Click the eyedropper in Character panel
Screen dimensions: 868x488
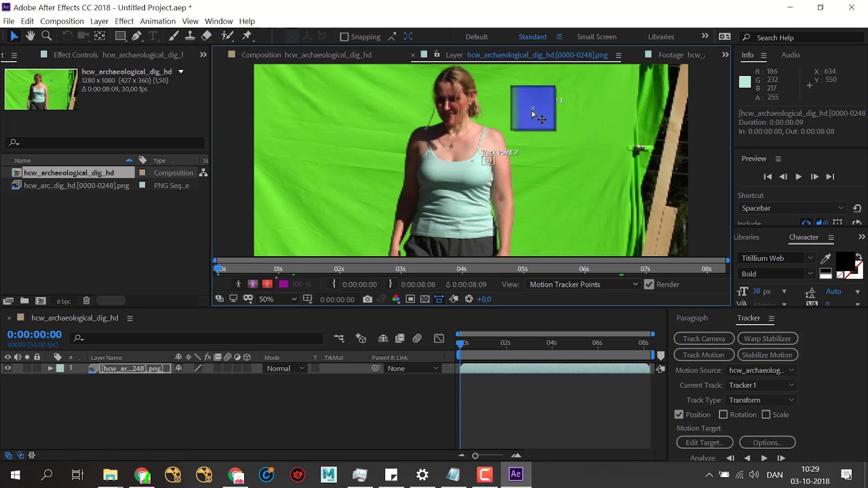[x=825, y=258]
